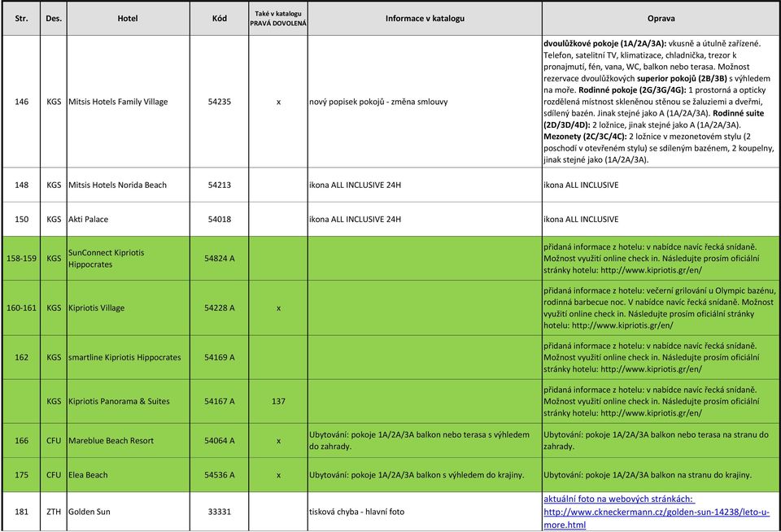Screen dimensions: 781x532
Task: Select page number cell '162'
Action: point(21,357)
